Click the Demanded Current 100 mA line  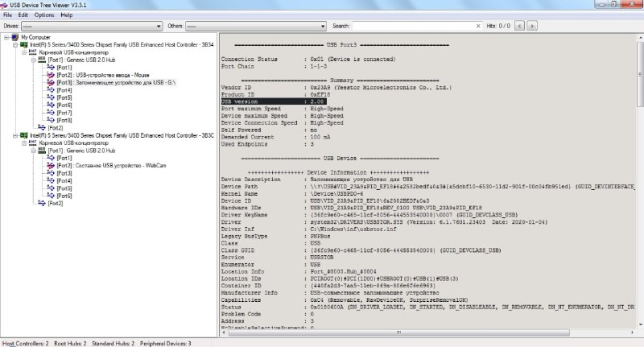275,137
